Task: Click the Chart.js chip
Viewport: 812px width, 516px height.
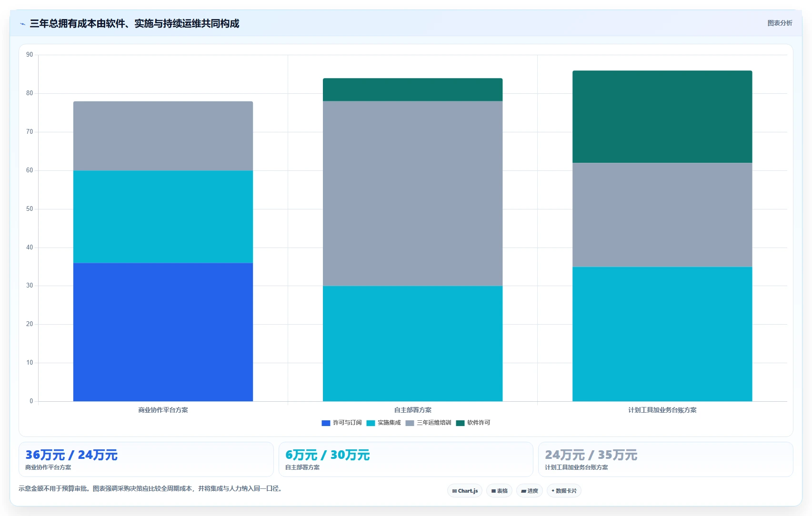Action: click(465, 491)
